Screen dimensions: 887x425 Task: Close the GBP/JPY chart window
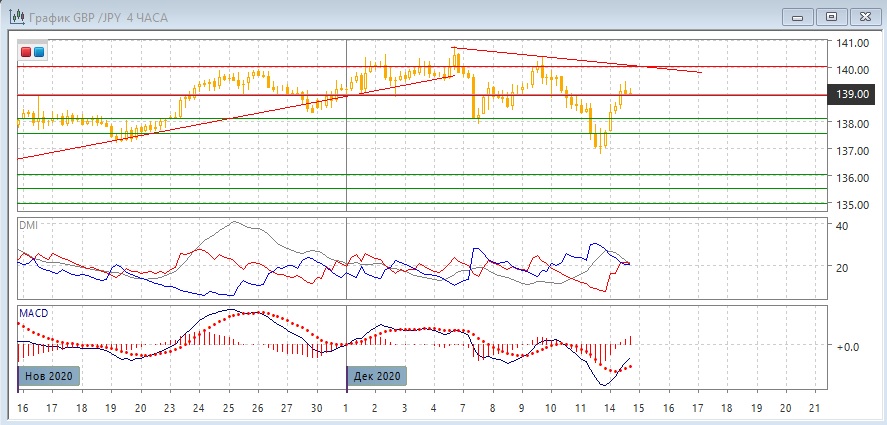coord(862,15)
